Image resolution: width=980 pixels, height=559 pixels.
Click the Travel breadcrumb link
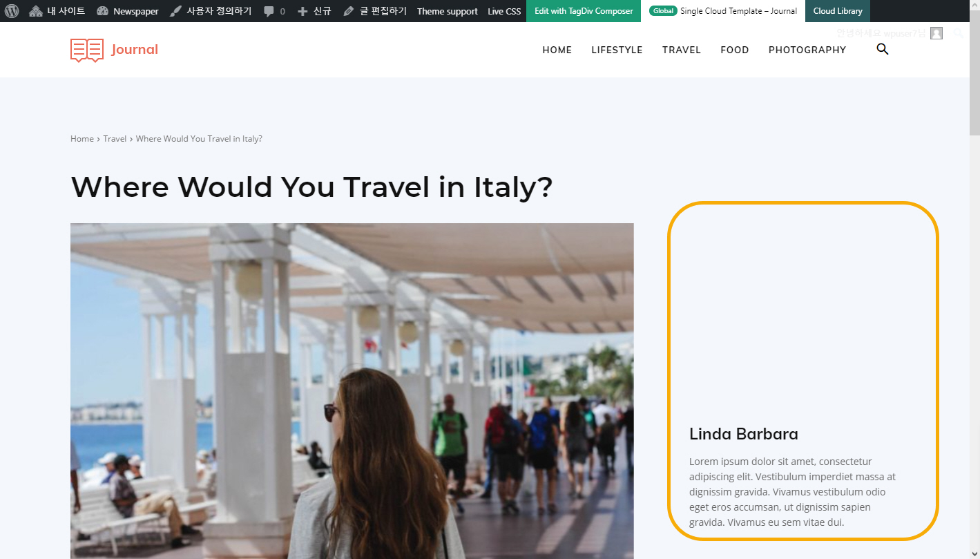click(x=115, y=139)
